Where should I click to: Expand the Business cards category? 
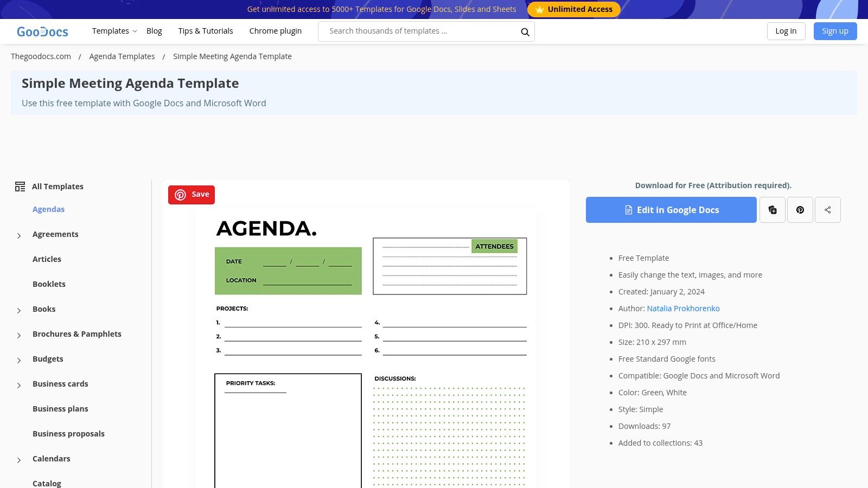(19, 385)
